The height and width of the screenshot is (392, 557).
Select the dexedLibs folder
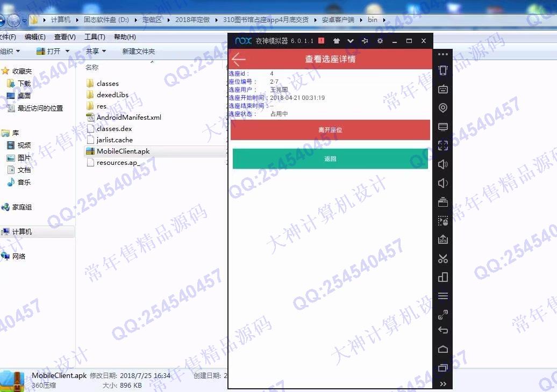point(108,95)
